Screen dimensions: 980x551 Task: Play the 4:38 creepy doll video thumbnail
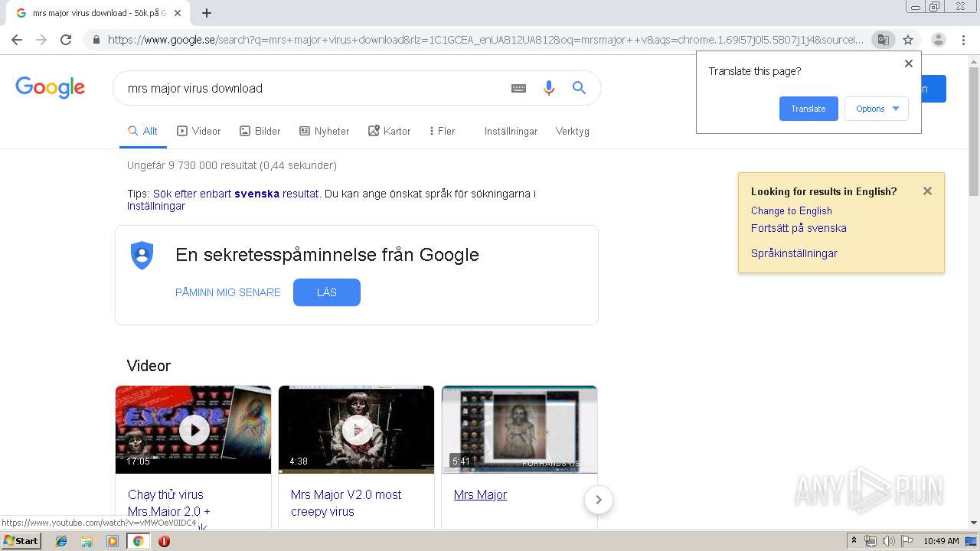pos(357,429)
